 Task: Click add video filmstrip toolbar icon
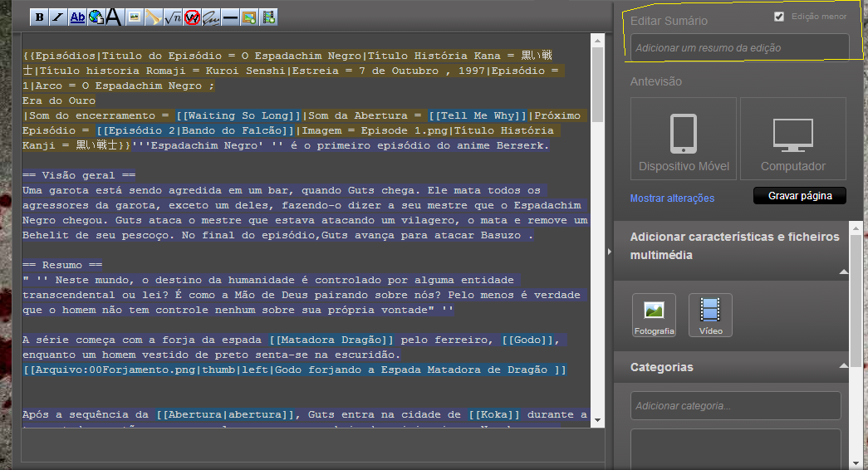click(x=268, y=17)
